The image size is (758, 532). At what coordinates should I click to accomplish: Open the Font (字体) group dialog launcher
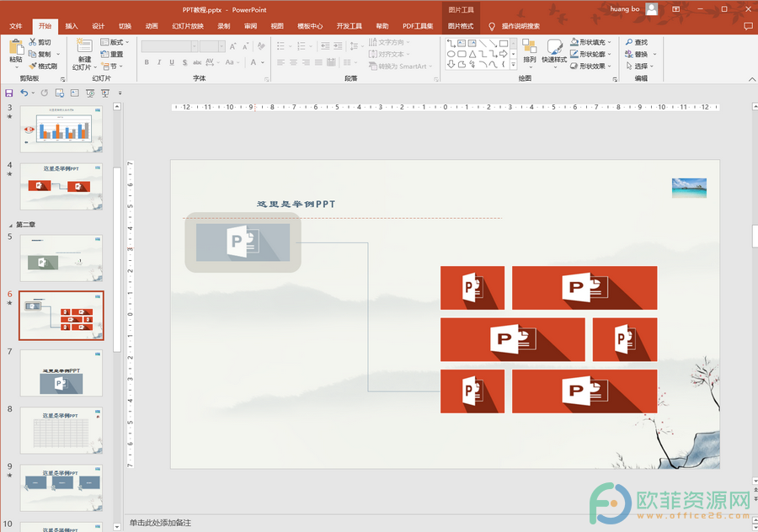(267, 79)
